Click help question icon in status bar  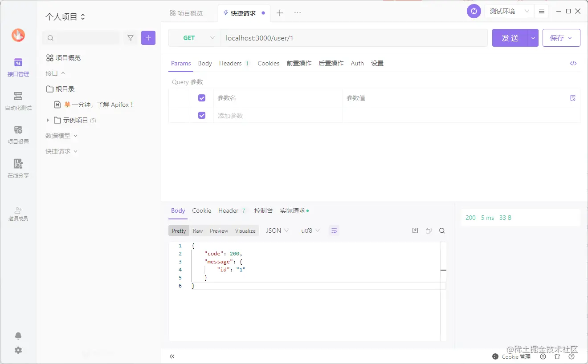click(x=572, y=356)
